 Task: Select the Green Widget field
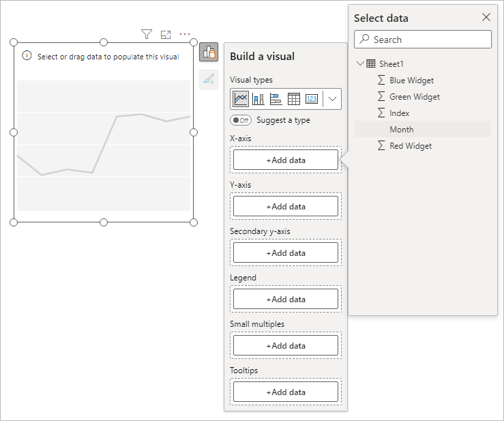pyautogui.click(x=423, y=96)
